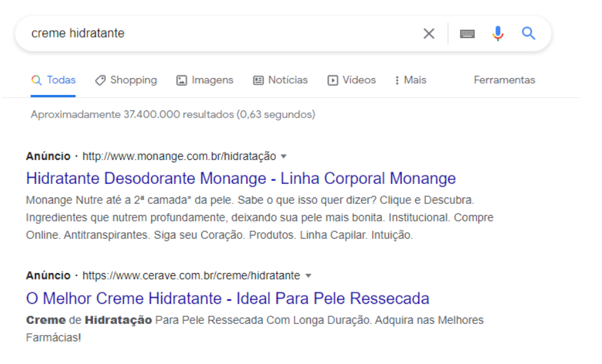Open the 'O Melhor Creme Hidratante' ad link
This screenshot has width=602, height=364.
[x=227, y=298]
